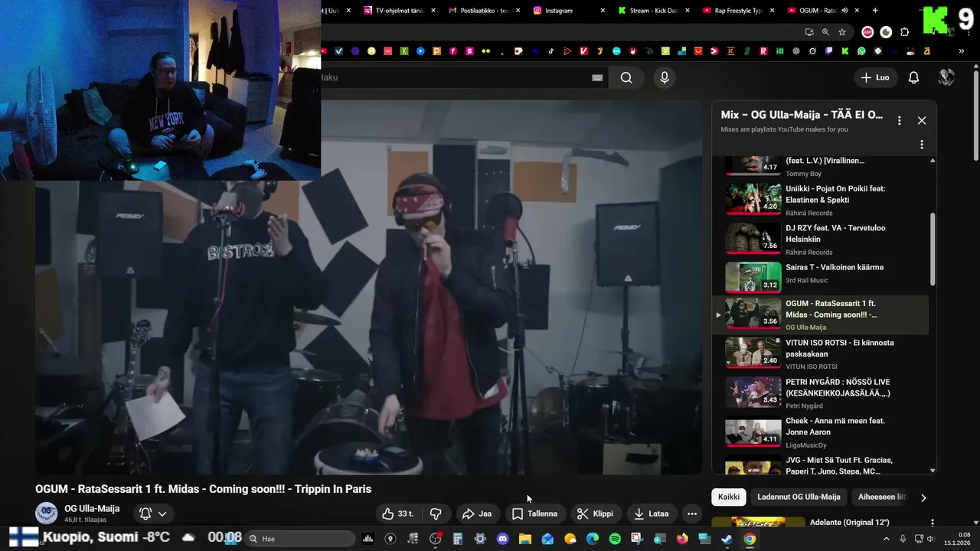Image resolution: width=980 pixels, height=551 pixels.
Task: Open Mix playlist header options menu
Action: (x=900, y=120)
